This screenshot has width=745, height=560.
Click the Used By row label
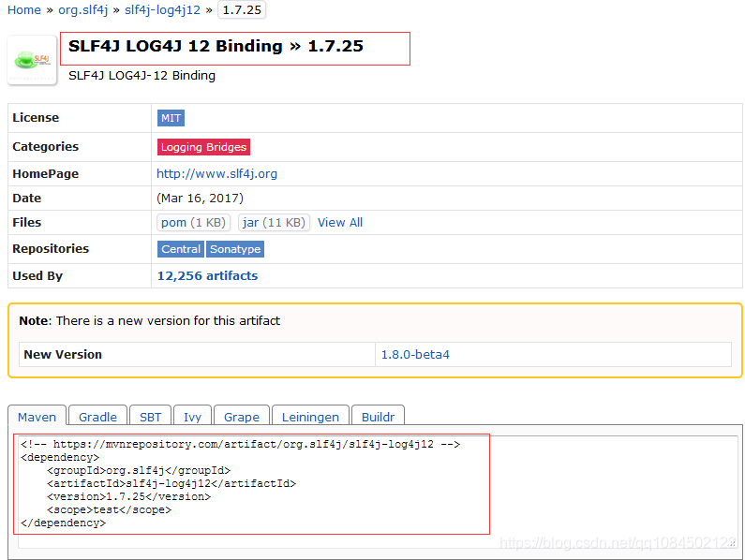37,276
